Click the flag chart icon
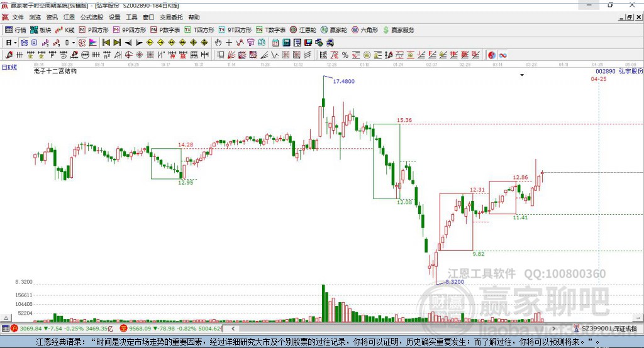Viewport: 644px width, 348px height. (x=93, y=43)
